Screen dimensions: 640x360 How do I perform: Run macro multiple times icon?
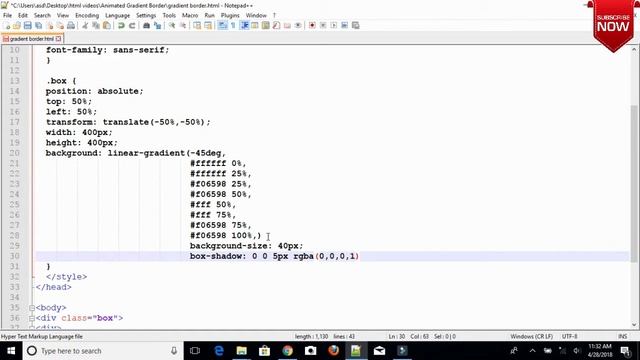tap(344, 25)
